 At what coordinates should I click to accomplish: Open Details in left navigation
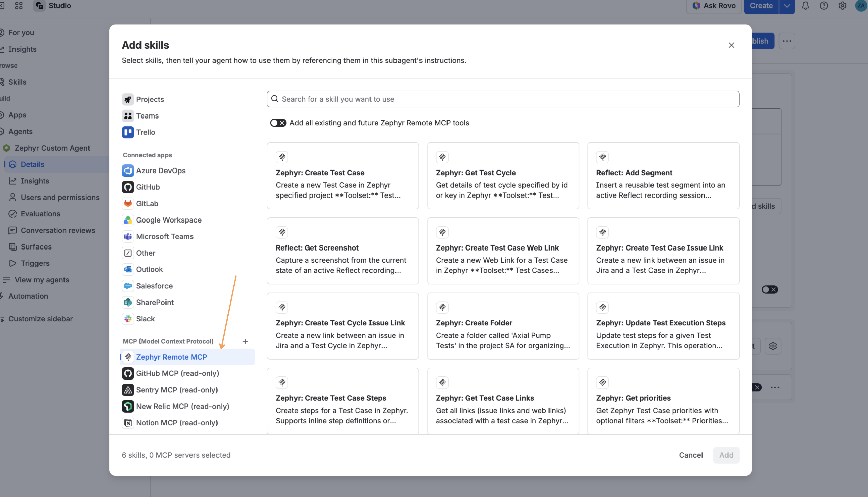[x=32, y=164]
